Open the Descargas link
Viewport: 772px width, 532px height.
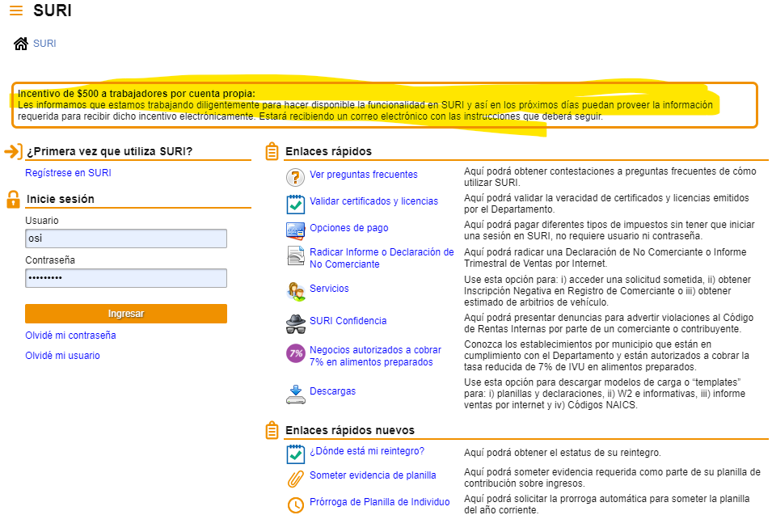[x=332, y=391]
